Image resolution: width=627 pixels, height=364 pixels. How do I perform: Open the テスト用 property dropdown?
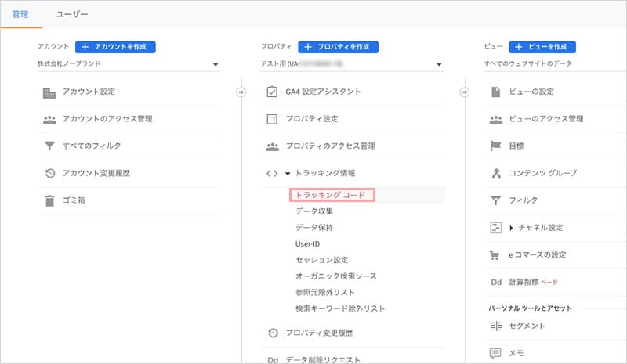tap(352, 64)
